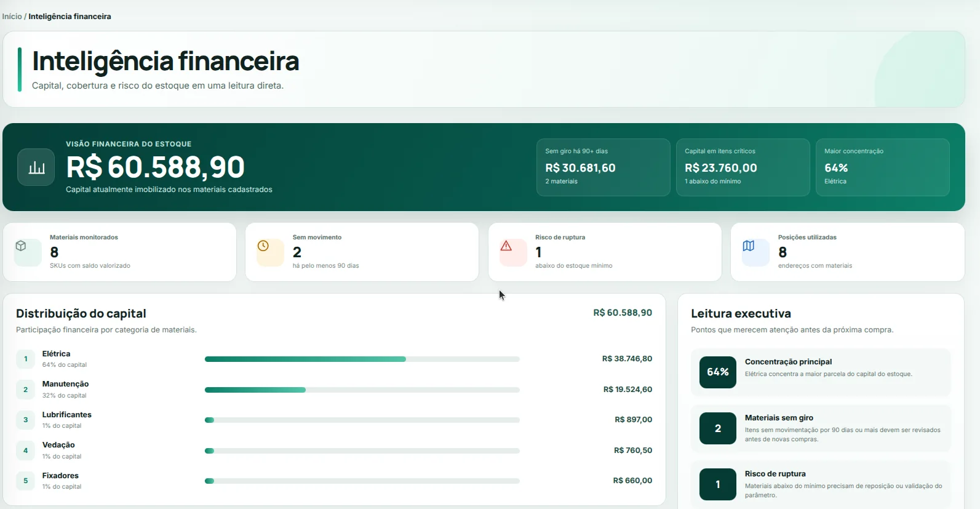Image resolution: width=980 pixels, height=509 pixels.
Task: Click the map icon for Posições utilizadas
Action: [749, 246]
